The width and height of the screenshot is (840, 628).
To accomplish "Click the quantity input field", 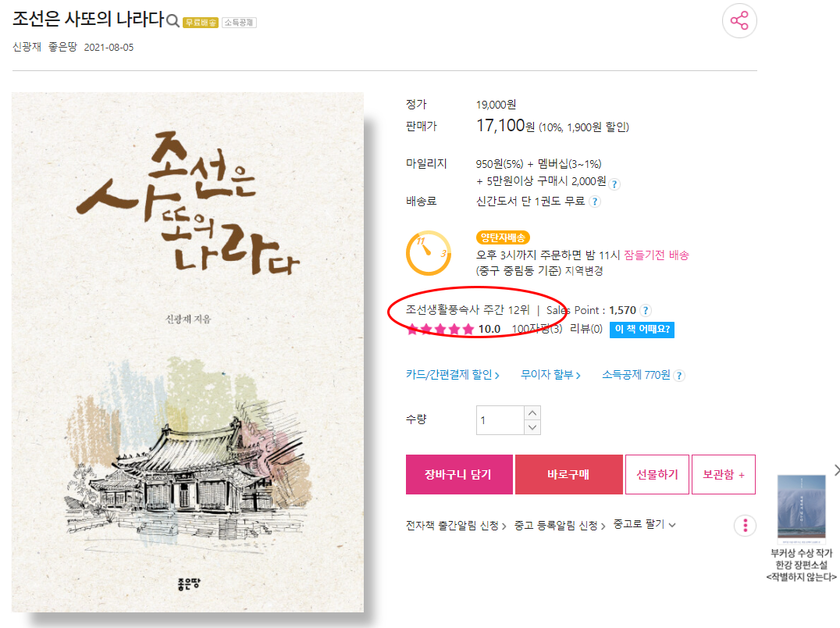I will [500, 420].
